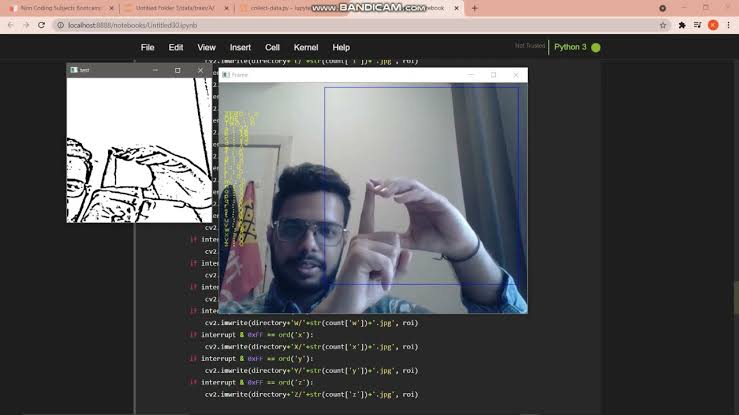739x415 pixels.
Task: Open the Kernel menu
Action: (306, 48)
